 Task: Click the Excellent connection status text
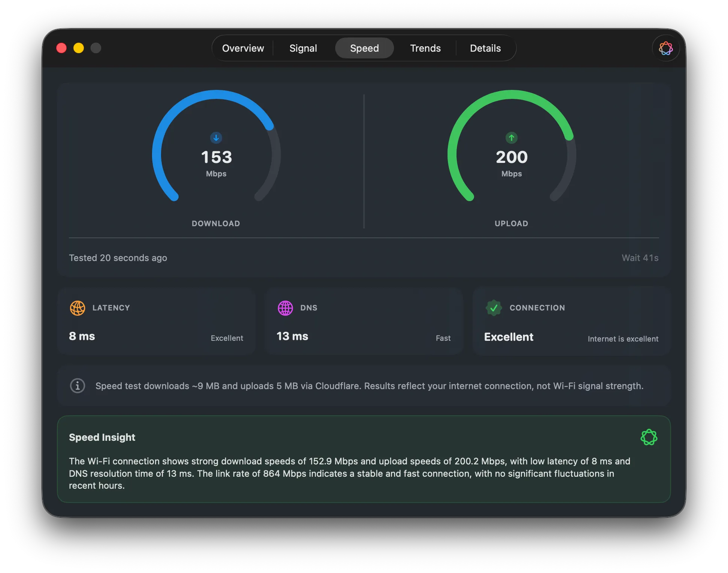click(x=509, y=337)
